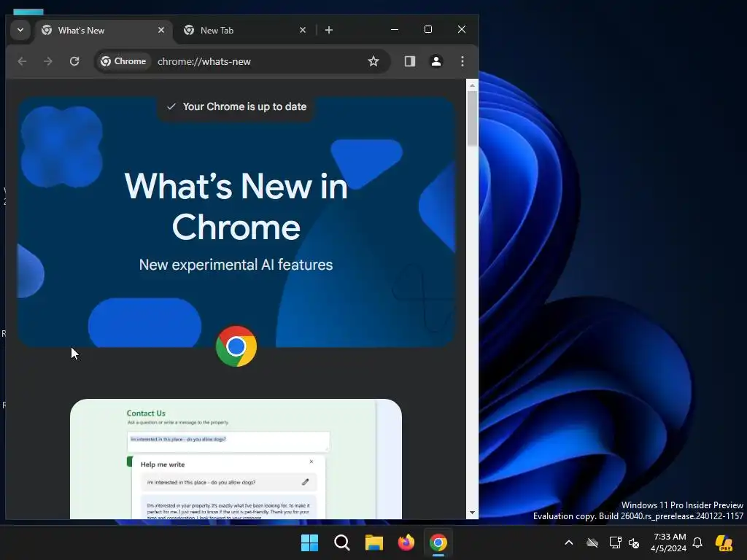The height and width of the screenshot is (560, 747).
Task: Bookmark this page with the star icon
Action: click(373, 61)
